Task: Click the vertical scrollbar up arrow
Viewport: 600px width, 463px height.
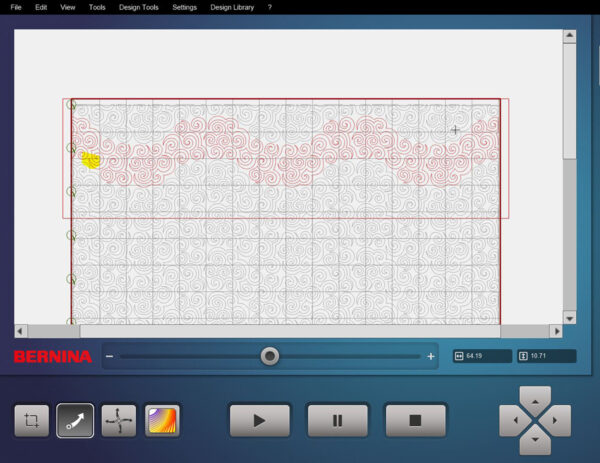Action: pyautogui.click(x=569, y=36)
